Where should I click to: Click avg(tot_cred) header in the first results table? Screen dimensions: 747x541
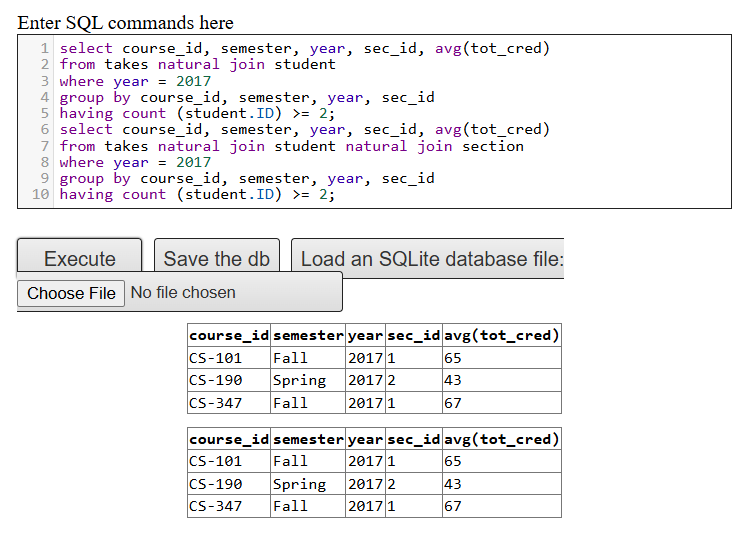pos(501,335)
